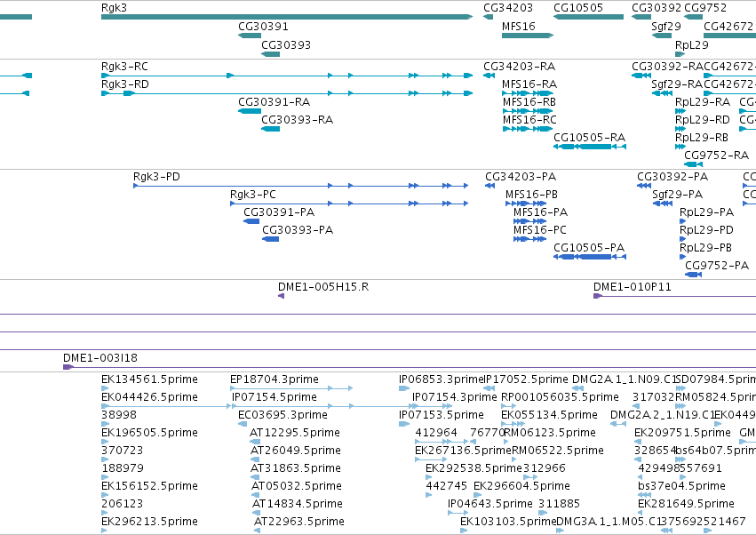Click the AT12295.5prime EST label

point(295,433)
